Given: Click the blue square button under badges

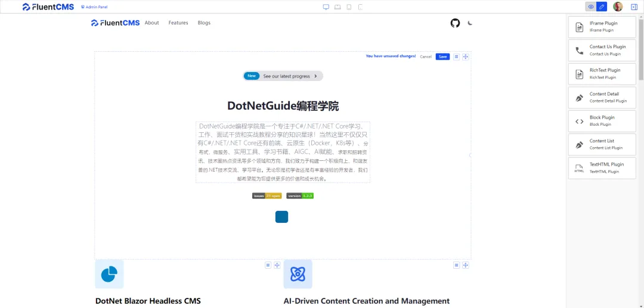Looking at the screenshot, I should tap(281, 217).
